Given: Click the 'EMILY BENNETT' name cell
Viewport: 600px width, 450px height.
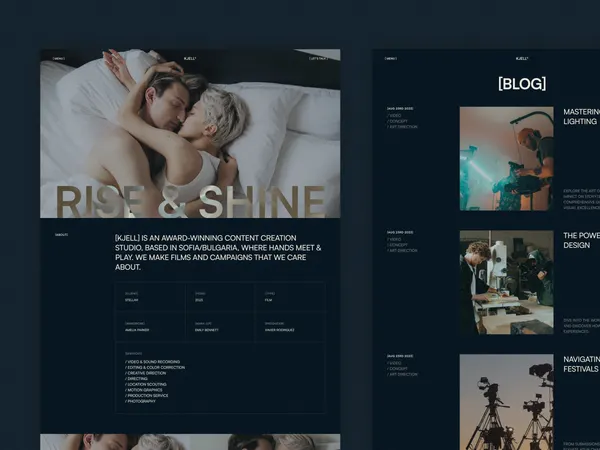Looking at the screenshot, I should tap(207, 330).
